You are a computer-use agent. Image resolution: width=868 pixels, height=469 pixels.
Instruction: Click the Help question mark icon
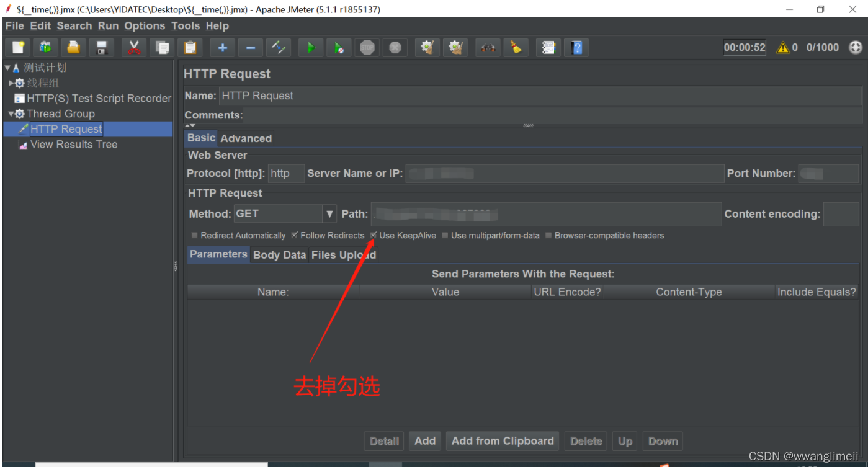pyautogui.click(x=577, y=47)
